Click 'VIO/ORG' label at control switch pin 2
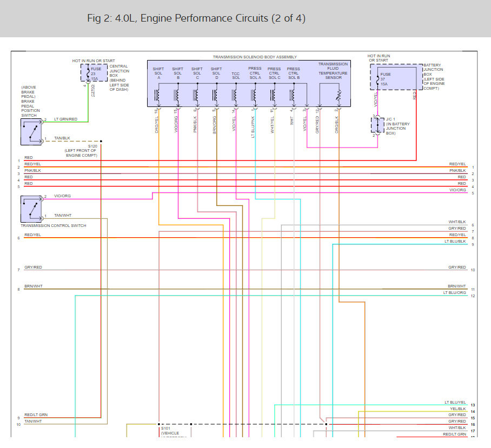Image resolution: width=491 pixels, height=448 pixels. coord(62,196)
